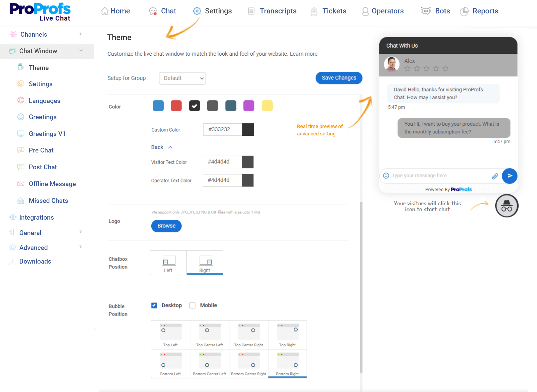Screen dimensions: 537x392
Task: Open the Setup for Group dropdown
Action: click(x=182, y=78)
